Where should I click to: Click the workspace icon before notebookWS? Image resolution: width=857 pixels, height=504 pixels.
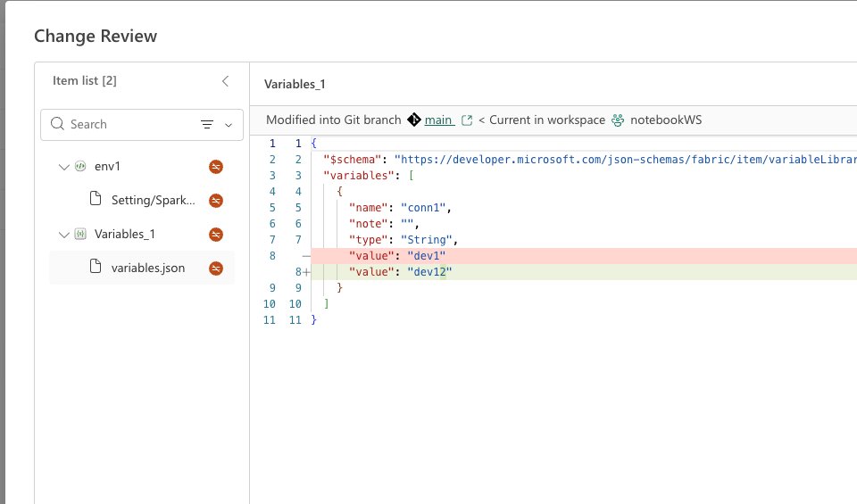point(618,120)
